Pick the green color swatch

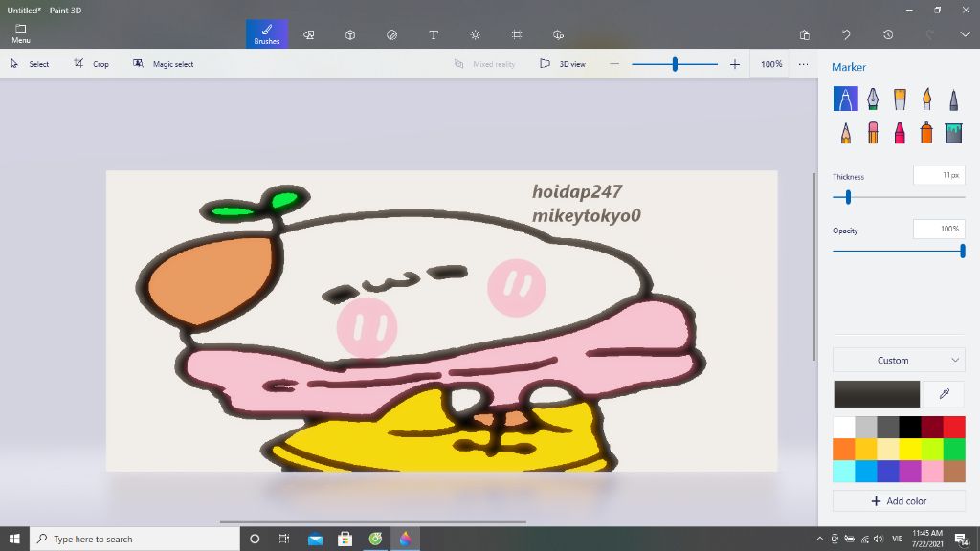[954, 450]
